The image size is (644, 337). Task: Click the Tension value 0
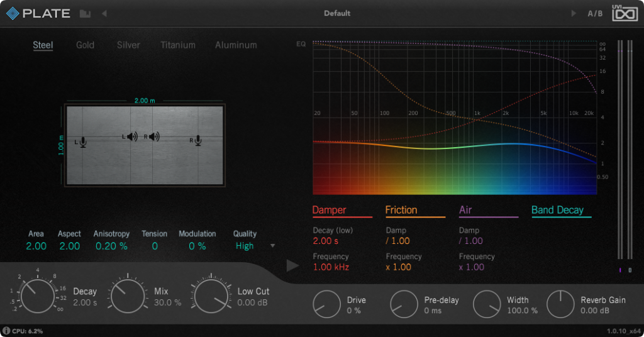[155, 246]
